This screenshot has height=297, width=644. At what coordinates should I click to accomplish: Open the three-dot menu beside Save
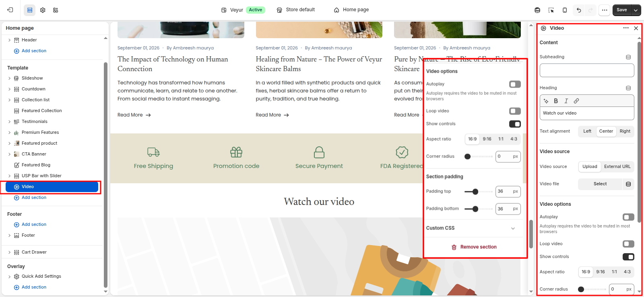click(x=605, y=10)
